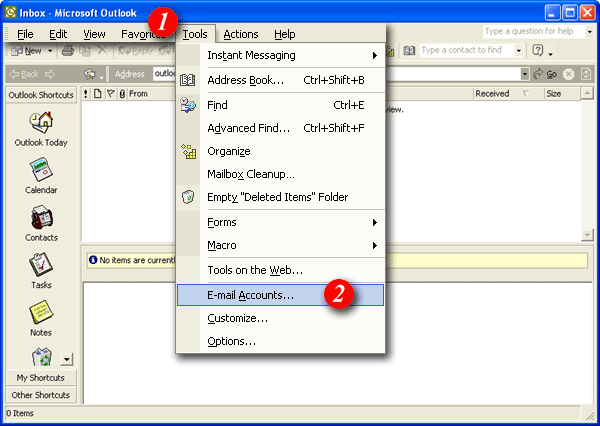Select E-mail Accounts menu entry
The image size is (600, 426).
point(250,295)
